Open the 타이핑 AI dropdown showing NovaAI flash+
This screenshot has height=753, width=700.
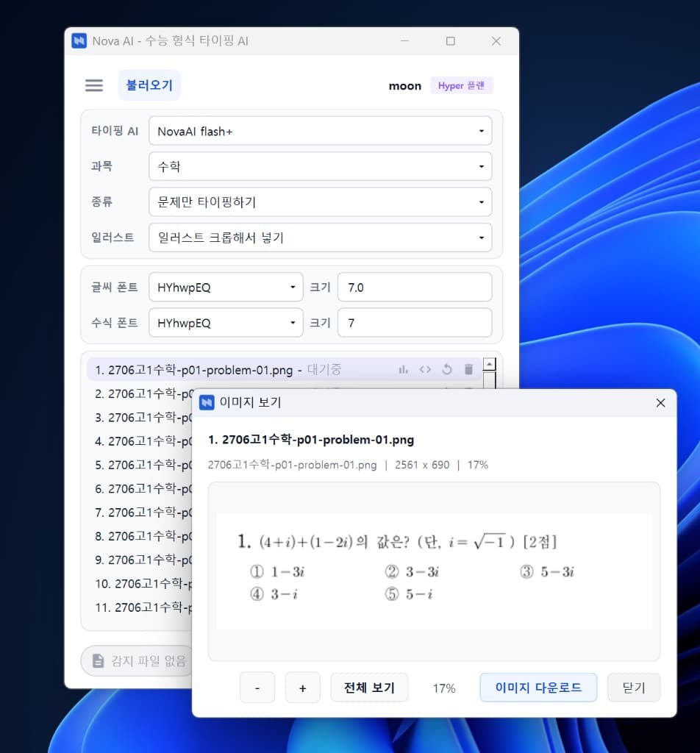(x=321, y=131)
